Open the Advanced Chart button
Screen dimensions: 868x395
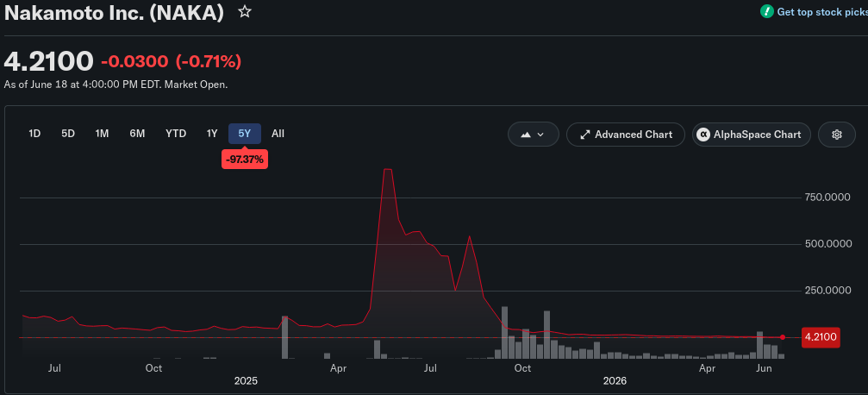point(626,135)
